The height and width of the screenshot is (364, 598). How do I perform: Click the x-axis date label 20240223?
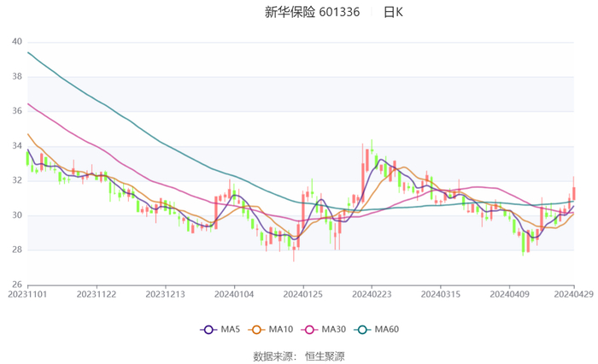tap(372, 294)
